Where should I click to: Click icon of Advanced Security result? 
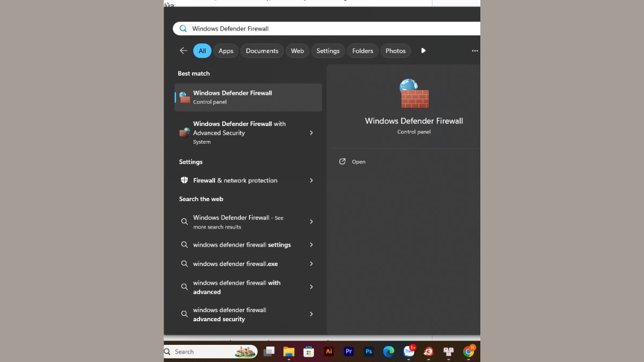click(185, 132)
